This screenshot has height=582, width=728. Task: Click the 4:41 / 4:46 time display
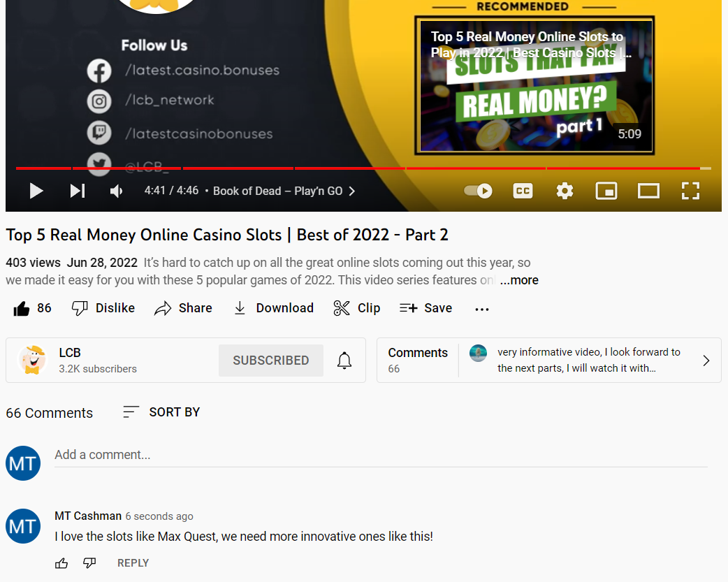click(171, 191)
